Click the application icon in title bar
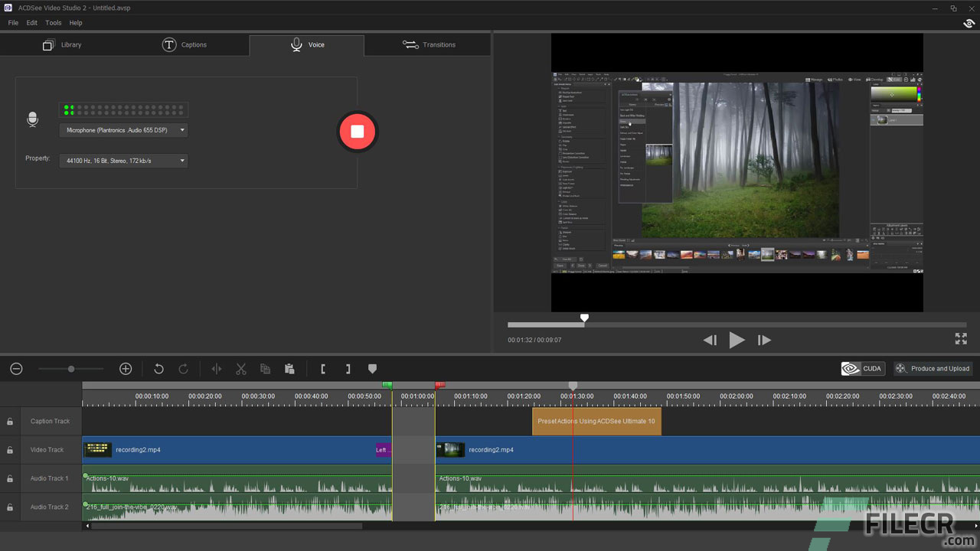 click(x=8, y=8)
